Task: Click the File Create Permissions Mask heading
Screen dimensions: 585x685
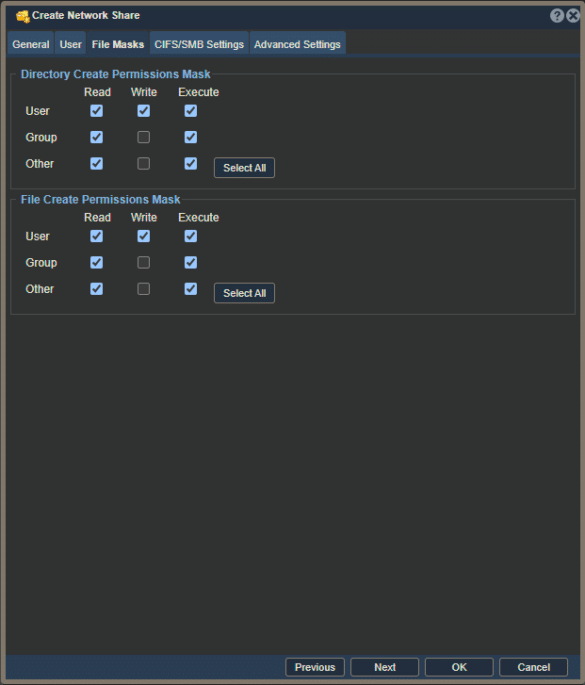Action: tap(100, 200)
